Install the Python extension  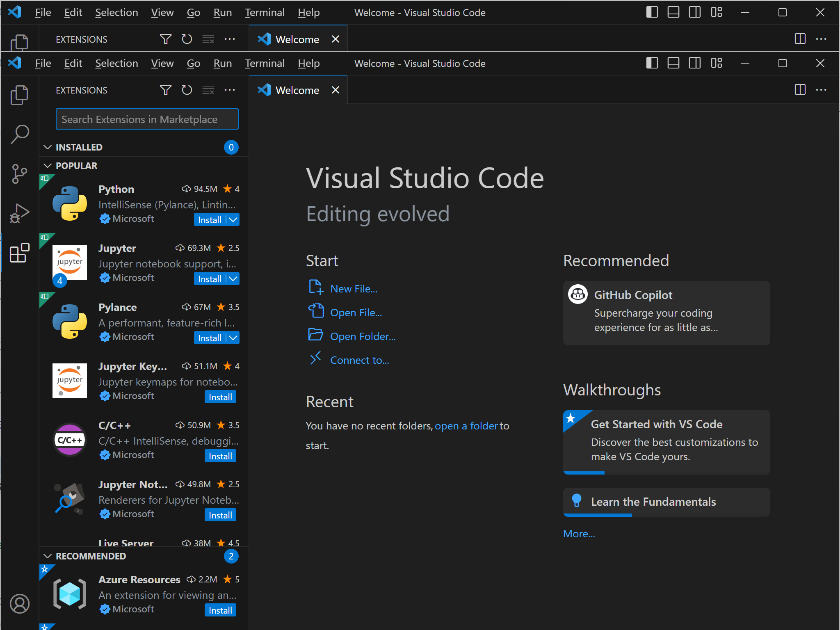[x=210, y=220]
